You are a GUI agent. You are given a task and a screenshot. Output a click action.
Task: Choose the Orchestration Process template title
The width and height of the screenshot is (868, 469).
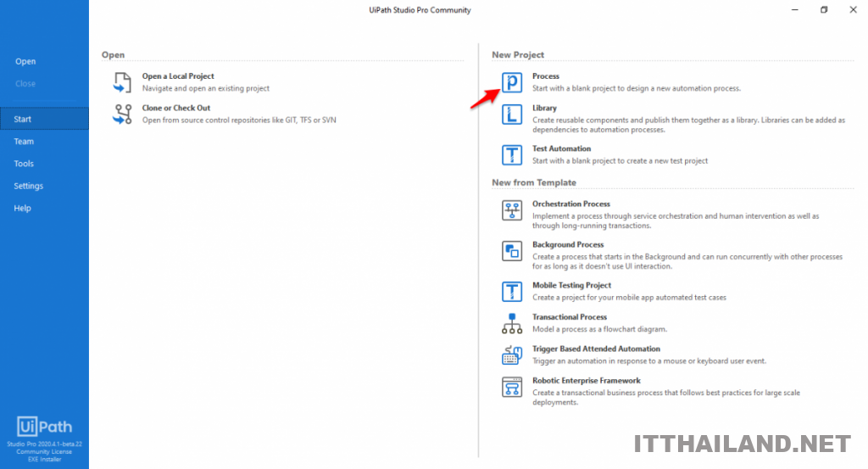click(x=571, y=204)
